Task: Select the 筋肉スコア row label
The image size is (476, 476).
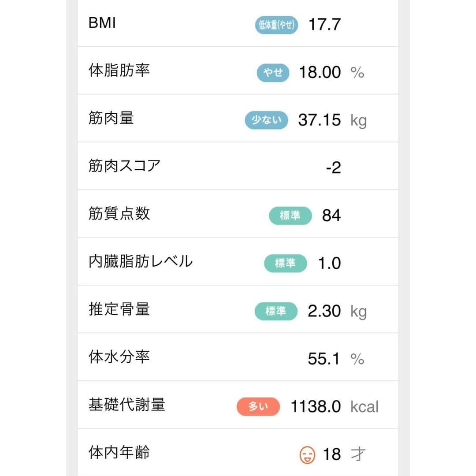Action: pyautogui.click(x=124, y=166)
